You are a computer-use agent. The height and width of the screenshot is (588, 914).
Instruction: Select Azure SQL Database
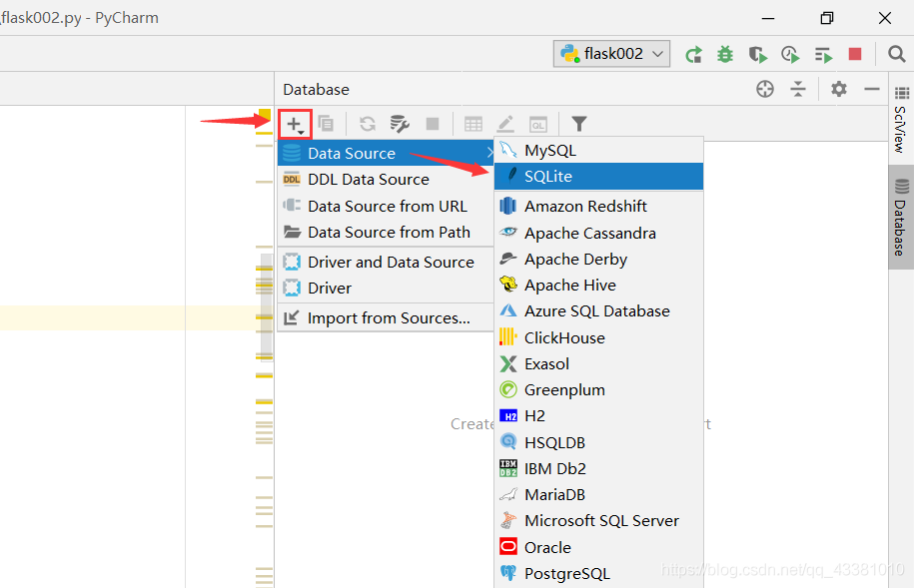[x=598, y=311]
